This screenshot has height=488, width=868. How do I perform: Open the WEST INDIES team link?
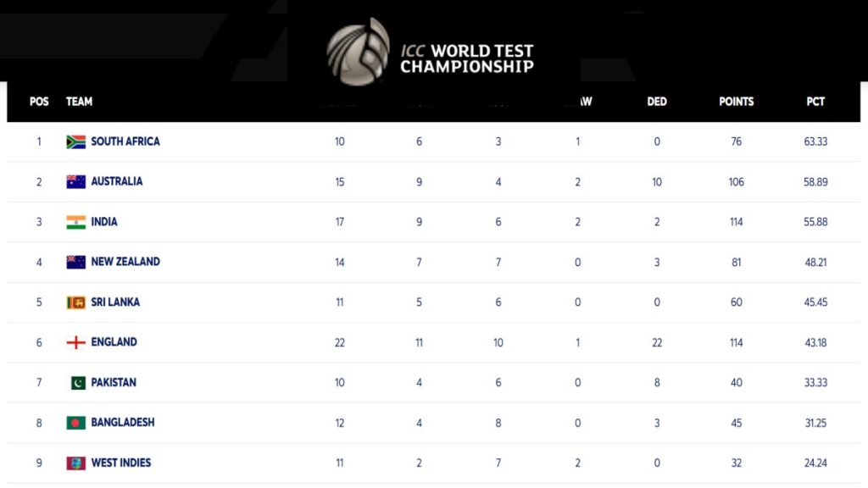(121, 463)
